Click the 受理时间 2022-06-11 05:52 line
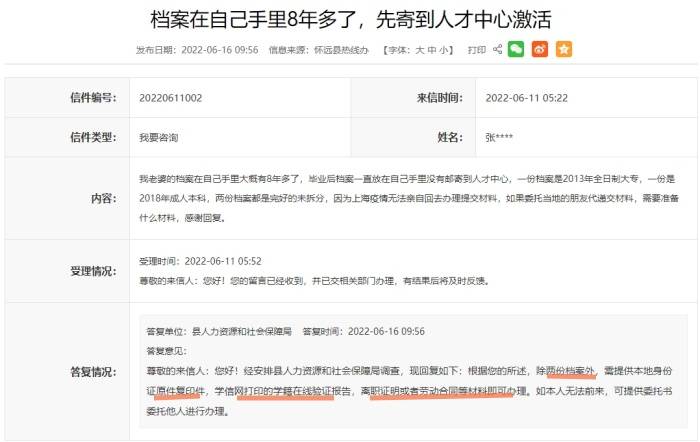 [200, 261]
